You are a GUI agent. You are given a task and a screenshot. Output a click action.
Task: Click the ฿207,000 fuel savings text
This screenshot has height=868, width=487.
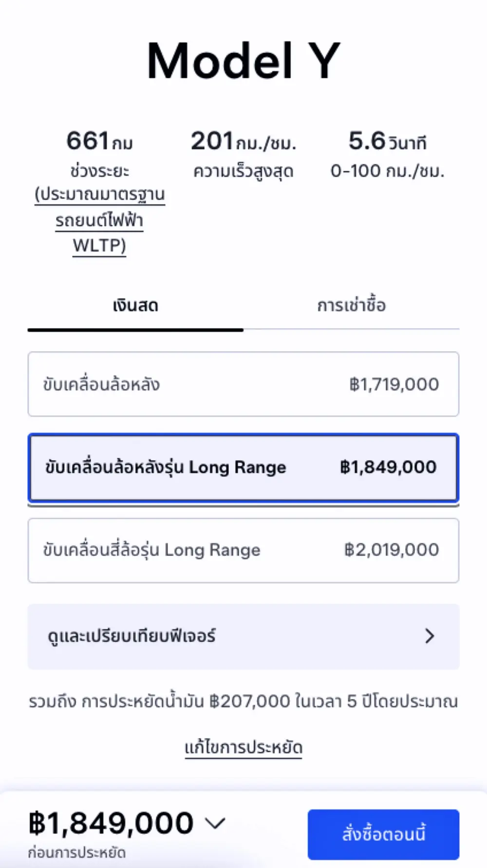(x=249, y=702)
